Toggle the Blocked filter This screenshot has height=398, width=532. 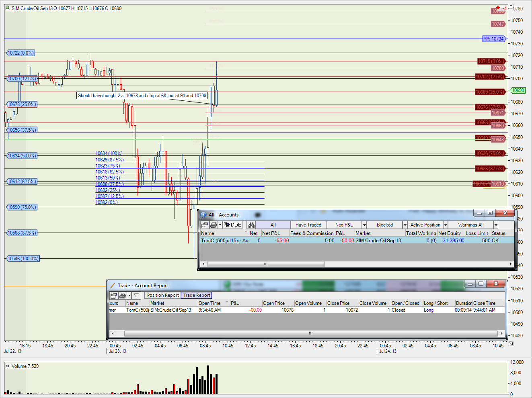pos(385,225)
